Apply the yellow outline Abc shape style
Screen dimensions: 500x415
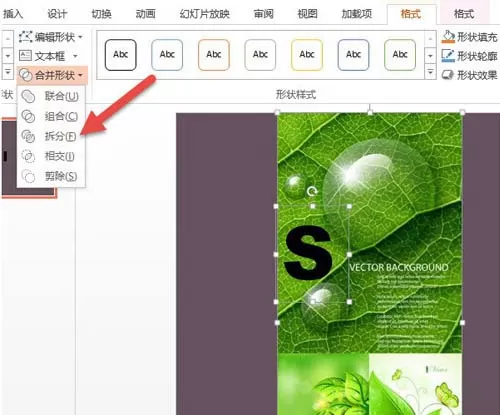[x=307, y=55]
